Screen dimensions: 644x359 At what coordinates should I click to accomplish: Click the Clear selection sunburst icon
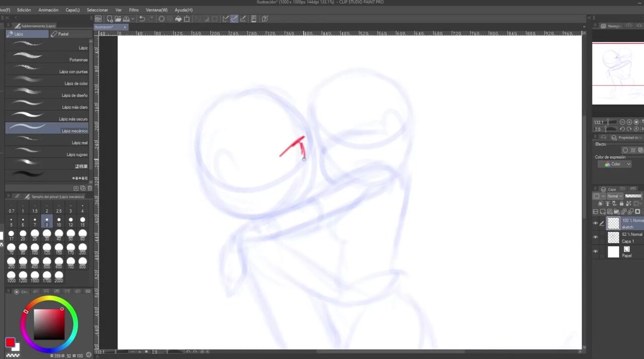point(162,19)
